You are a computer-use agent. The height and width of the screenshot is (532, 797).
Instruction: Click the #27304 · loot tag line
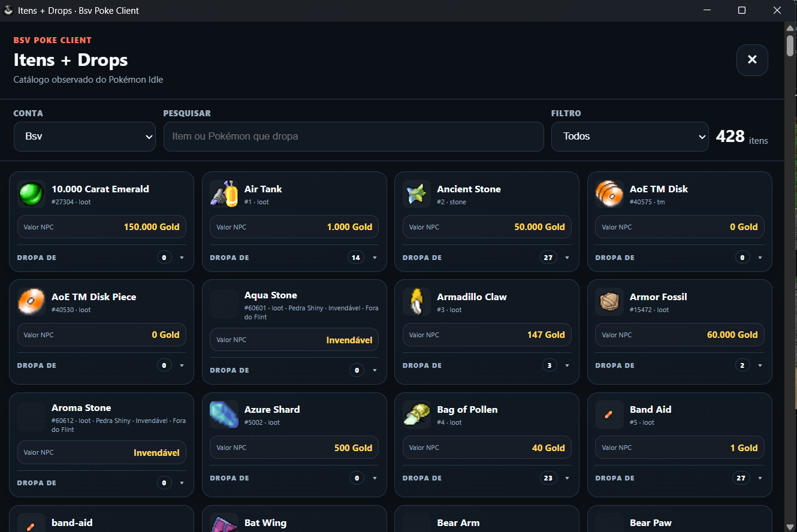coord(71,202)
